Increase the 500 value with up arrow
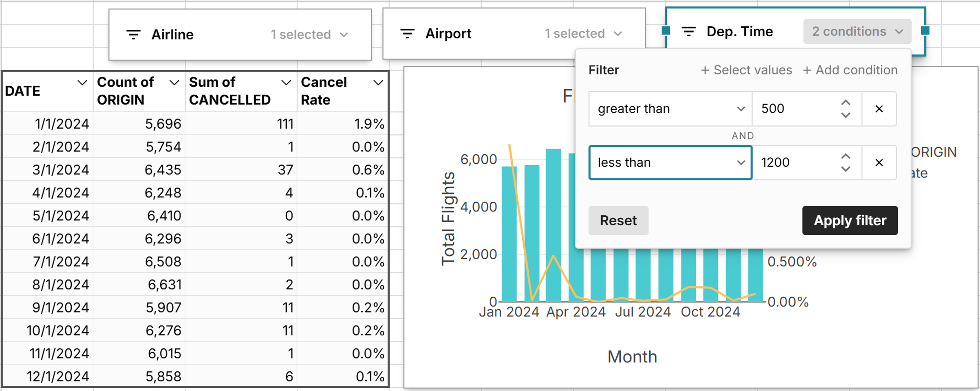This screenshot has height=391, width=980. click(x=845, y=103)
